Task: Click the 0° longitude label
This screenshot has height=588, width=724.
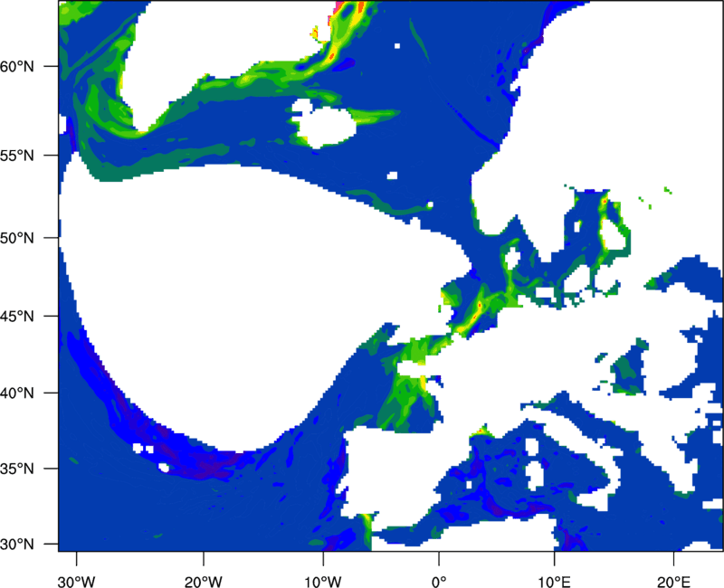Action: point(439,582)
